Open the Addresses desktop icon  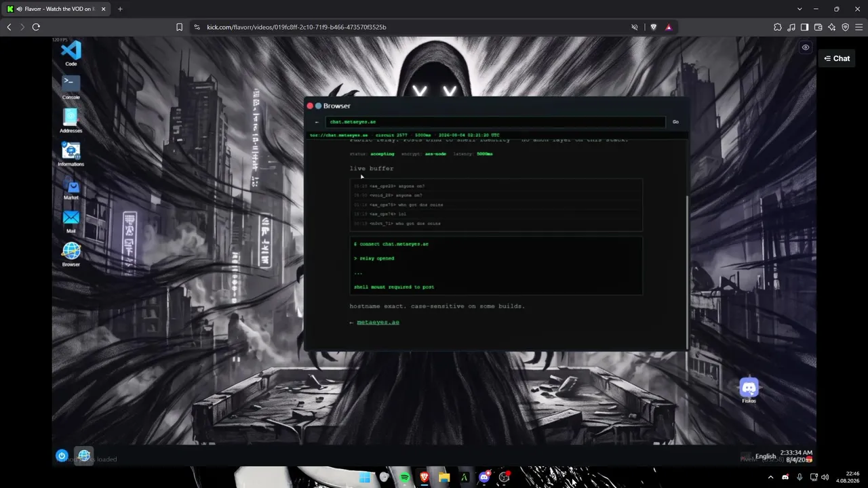coord(71,120)
